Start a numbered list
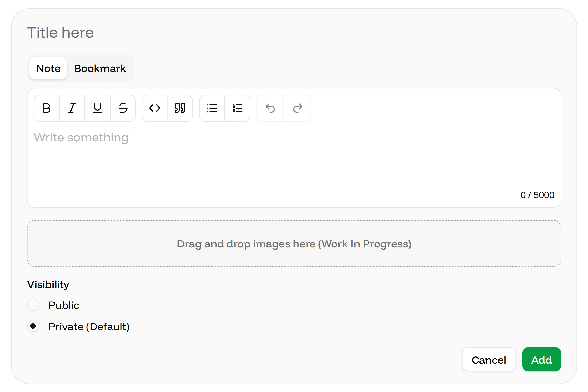Image resolution: width=588 pixels, height=392 pixels. [x=238, y=108]
